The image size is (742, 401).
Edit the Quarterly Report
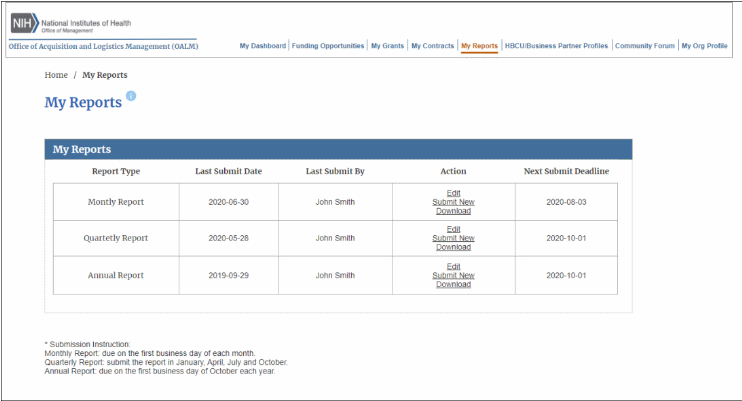(x=453, y=229)
